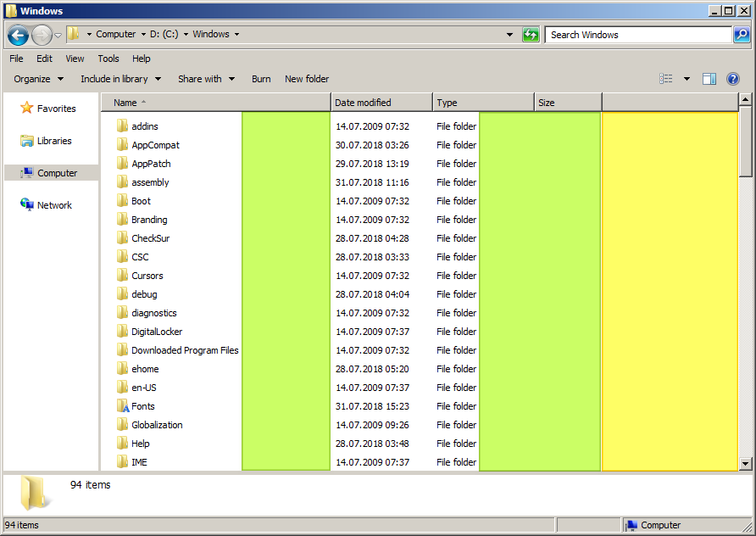Select the CSC folder icon

coord(122,257)
